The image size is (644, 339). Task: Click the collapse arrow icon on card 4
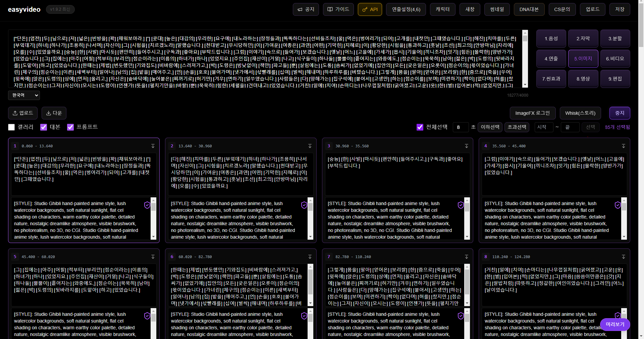click(x=623, y=146)
